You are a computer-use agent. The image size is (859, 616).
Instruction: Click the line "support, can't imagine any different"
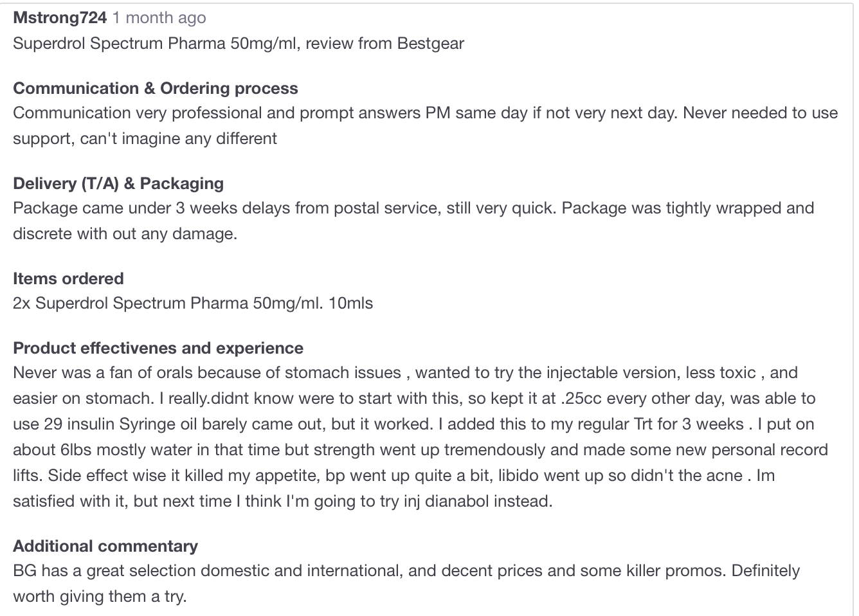point(145,138)
